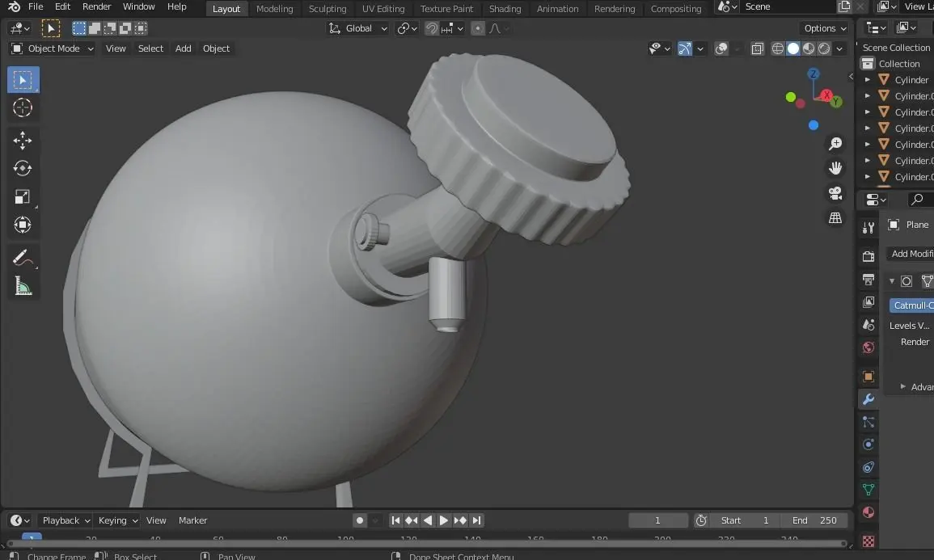934x560 pixels.
Task: Switch to rendered viewport shading
Action: [824, 48]
